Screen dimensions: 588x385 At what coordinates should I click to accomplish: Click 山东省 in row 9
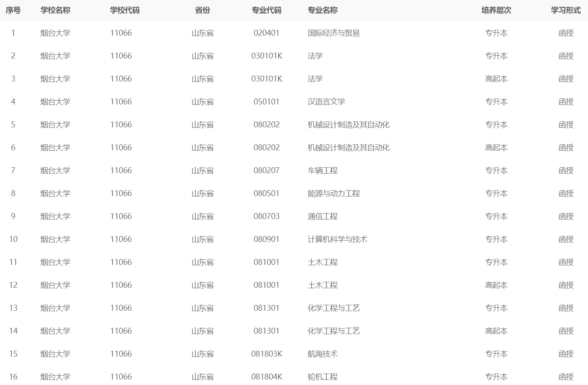(203, 216)
